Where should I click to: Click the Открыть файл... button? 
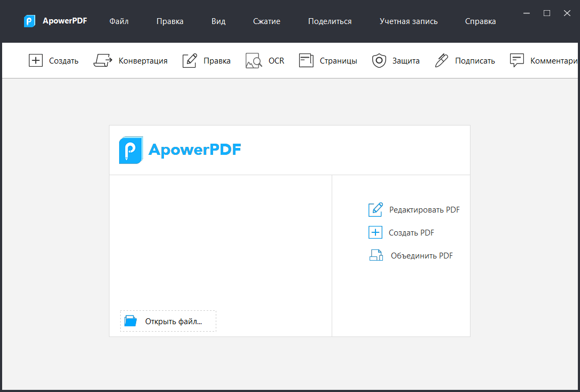click(x=168, y=321)
